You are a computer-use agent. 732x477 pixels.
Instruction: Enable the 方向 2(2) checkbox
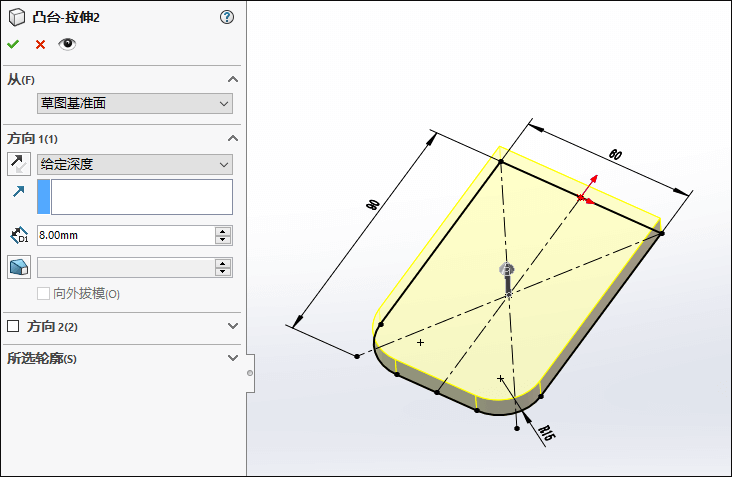click(x=13, y=326)
